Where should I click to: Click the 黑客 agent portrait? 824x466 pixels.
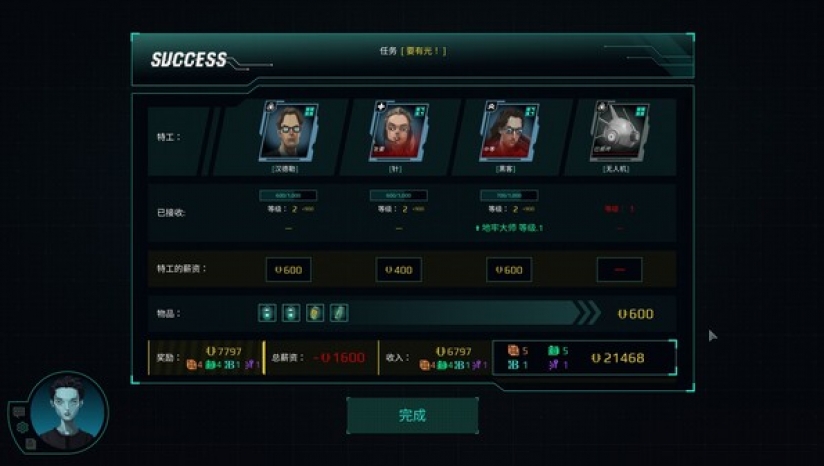509,132
